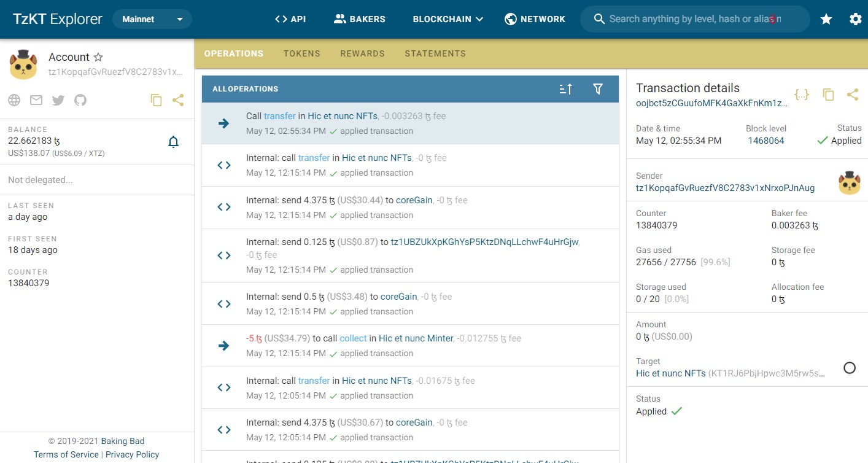View raw JSON of the transaction

[802, 95]
